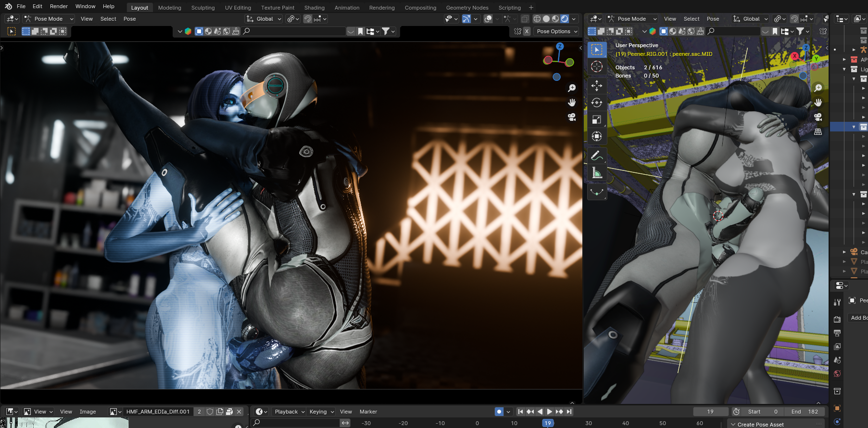The width and height of the screenshot is (868, 428).
Task: Open the View Layer properties tab
Action: pos(837,346)
